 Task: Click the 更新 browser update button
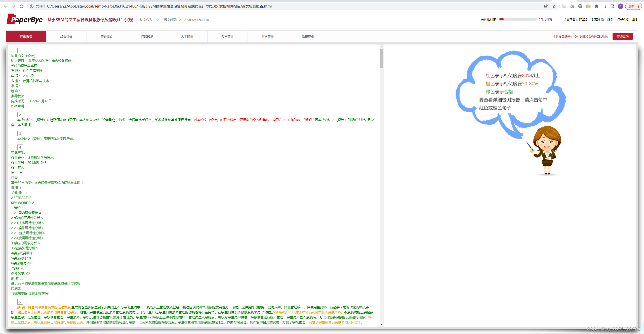pos(631,6)
